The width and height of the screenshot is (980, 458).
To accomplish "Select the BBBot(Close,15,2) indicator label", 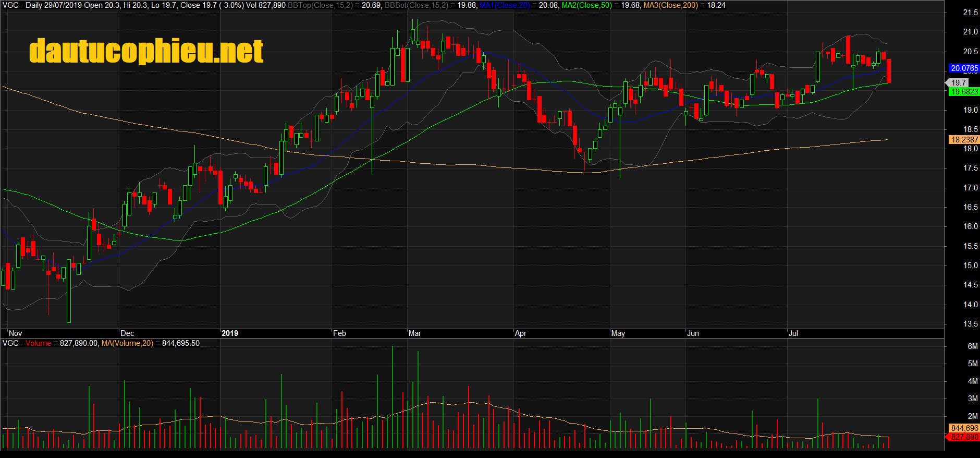I will click(x=416, y=5).
